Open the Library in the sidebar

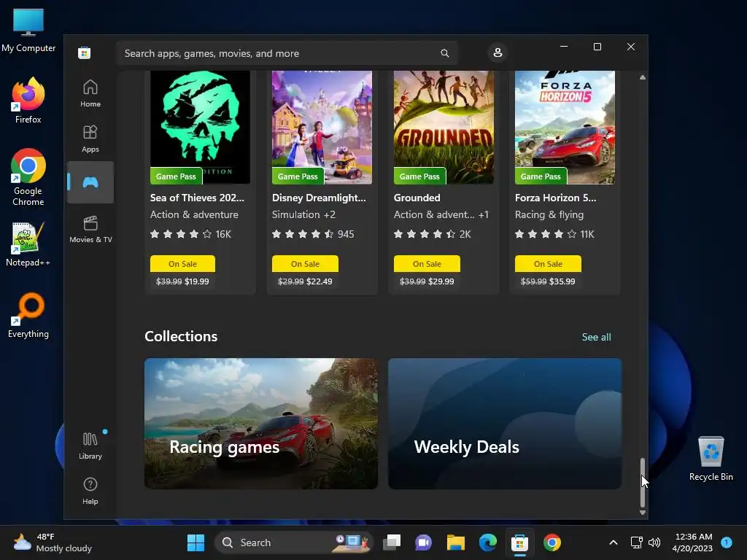(90, 446)
